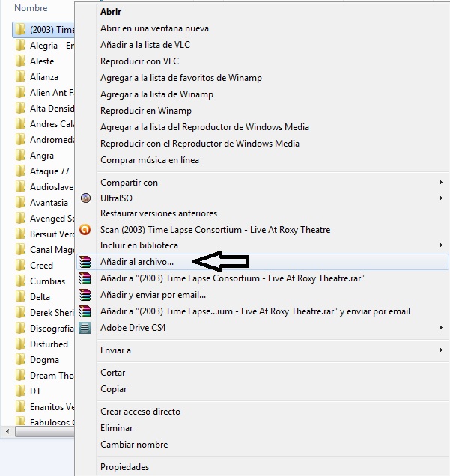Expand Incluir en biblioteca submenu arrow
This screenshot has height=476, width=450.
[440, 245]
